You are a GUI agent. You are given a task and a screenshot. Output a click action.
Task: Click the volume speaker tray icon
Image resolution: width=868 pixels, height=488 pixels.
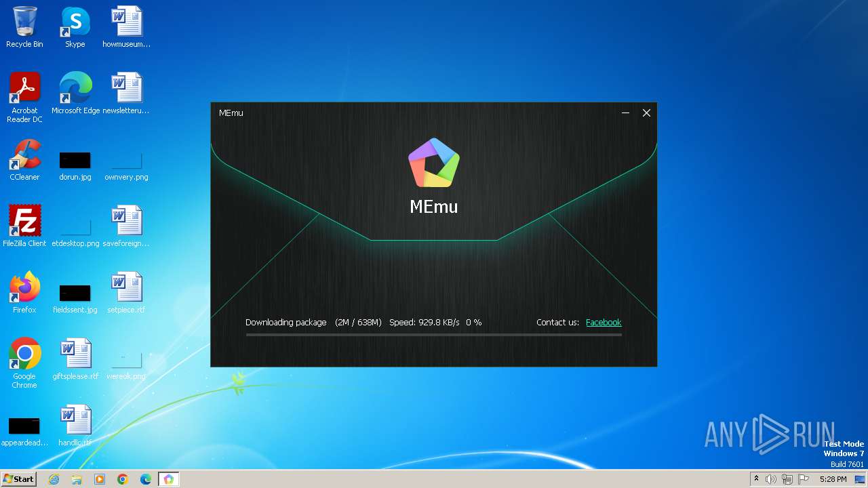(771, 479)
